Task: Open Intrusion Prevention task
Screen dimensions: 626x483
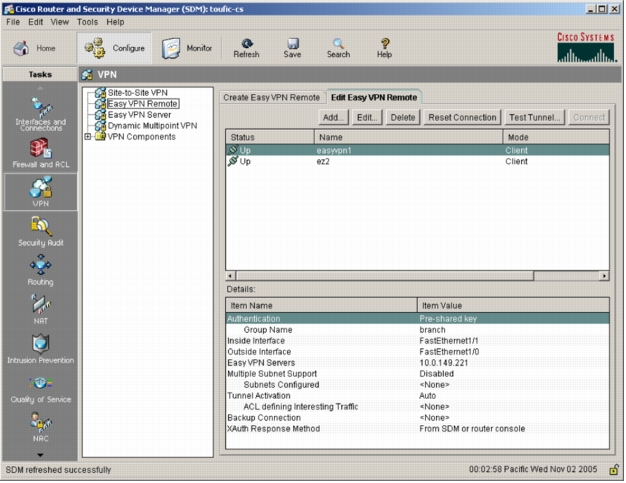Action: (x=40, y=348)
